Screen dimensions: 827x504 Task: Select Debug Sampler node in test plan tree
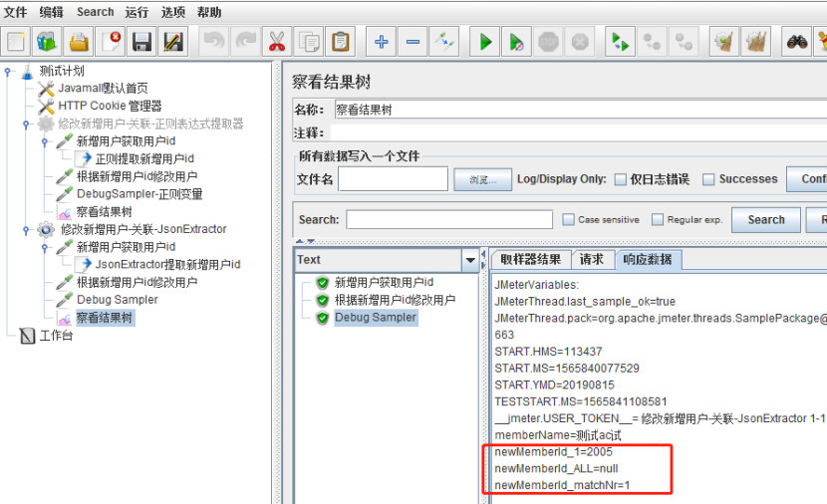[118, 300]
